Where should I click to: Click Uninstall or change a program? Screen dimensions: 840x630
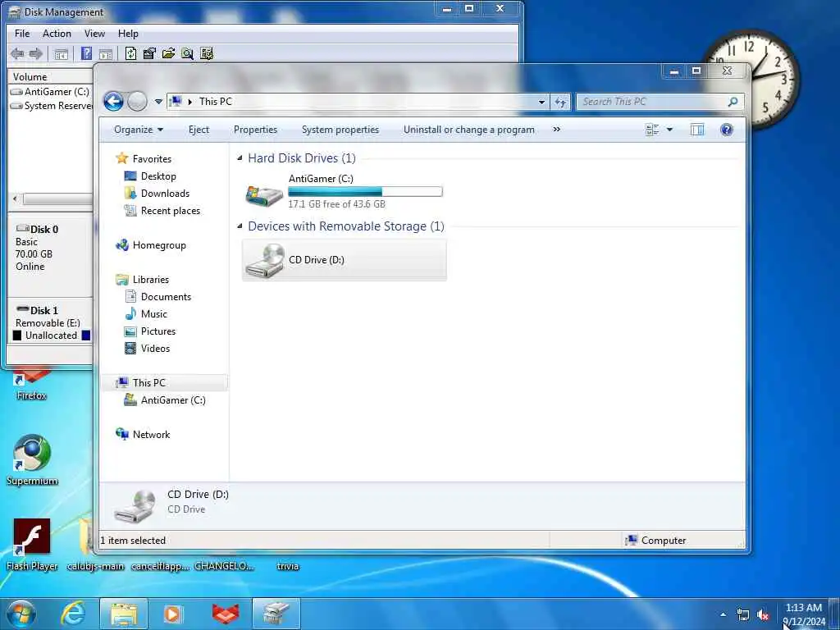(468, 130)
